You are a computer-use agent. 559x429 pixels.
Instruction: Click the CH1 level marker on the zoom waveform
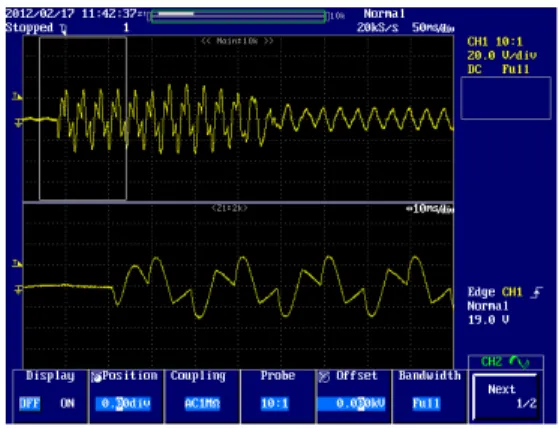tap(17, 264)
